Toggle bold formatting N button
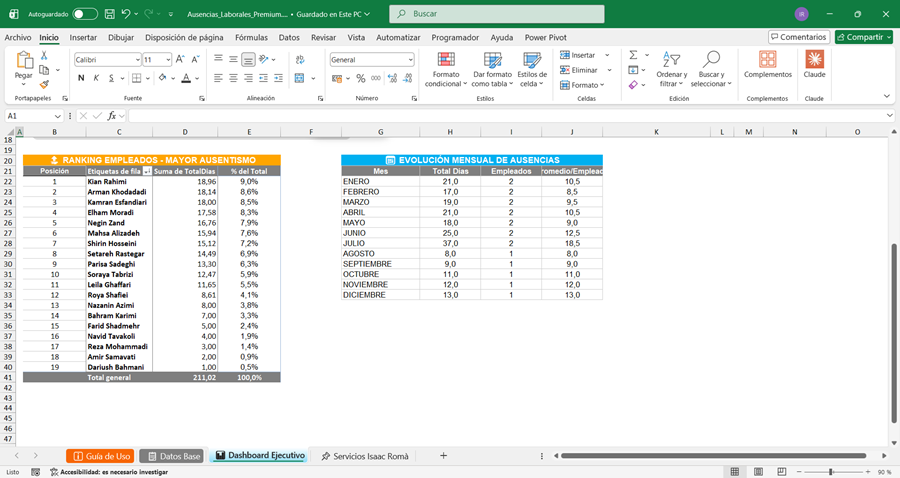900x478 pixels. (81, 78)
